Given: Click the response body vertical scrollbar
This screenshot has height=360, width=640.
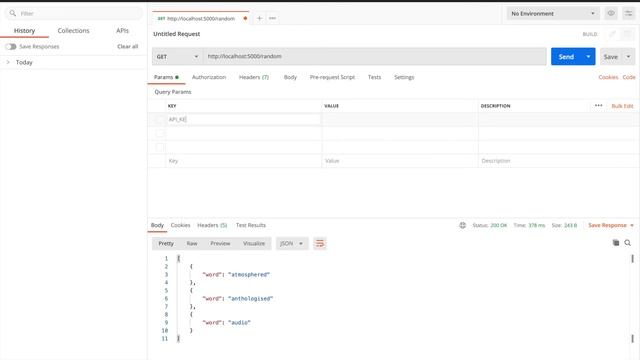Looking at the screenshot, I should (632, 298).
